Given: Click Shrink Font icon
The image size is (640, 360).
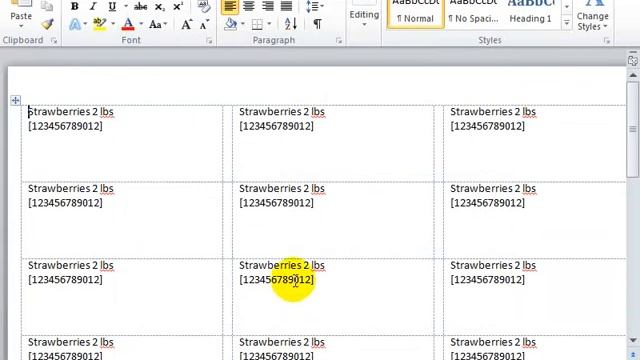Looking at the screenshot, I should click(x=204, y=24).
